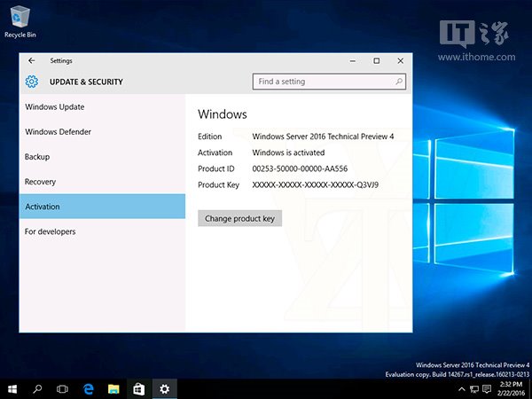Click the edition 'Windows Server 2016 Technical Preview 4'

point(323,137)
